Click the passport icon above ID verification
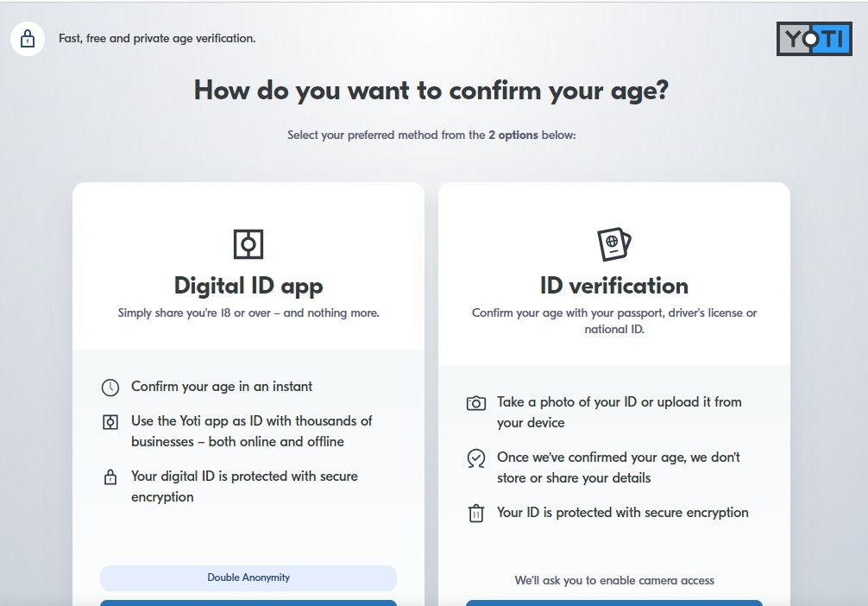The height and width of the screenshot is (606, 868). (614, 244)
